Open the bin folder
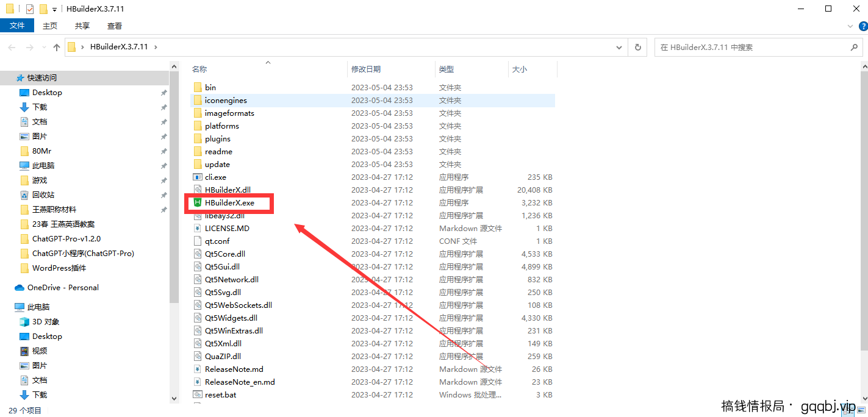The height and width of the screenshot is (417, 868). click(x=212, y=87)
